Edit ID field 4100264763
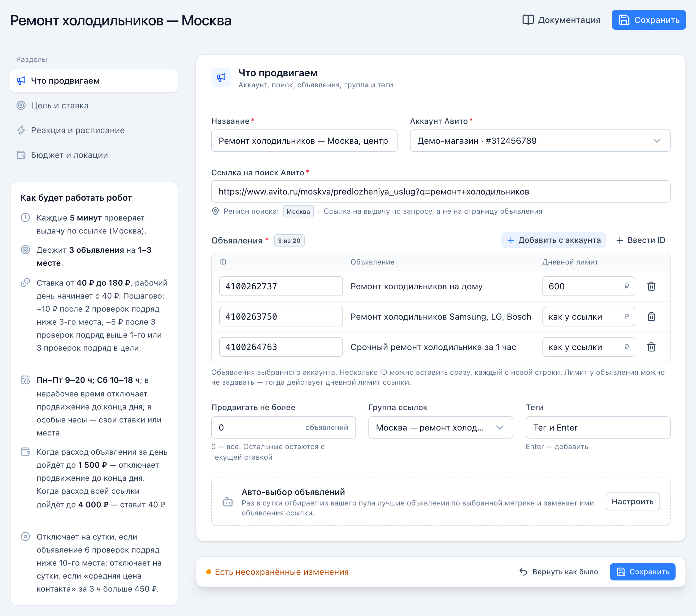Viewport: 696px width, 616px height. click(281, 347)
